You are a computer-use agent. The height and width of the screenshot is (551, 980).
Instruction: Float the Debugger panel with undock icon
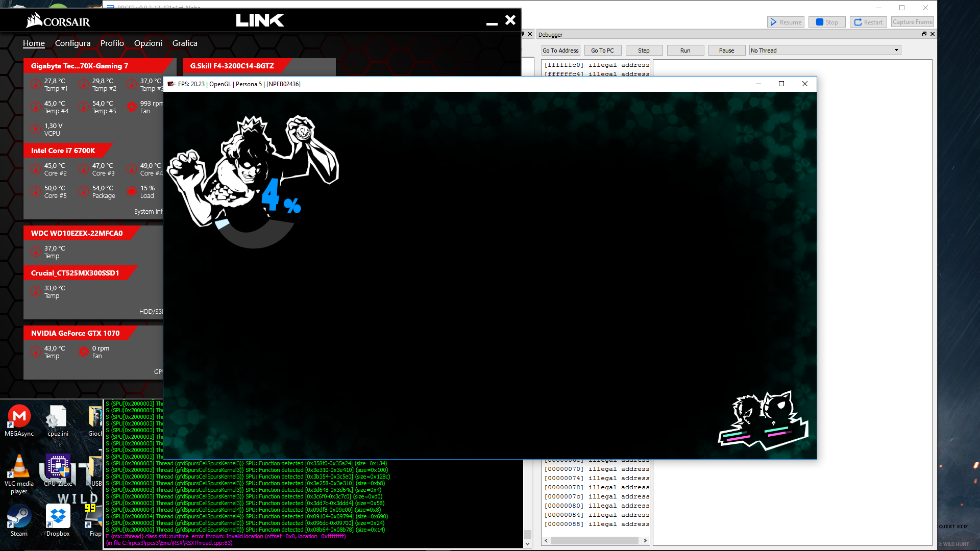[924, 34]
